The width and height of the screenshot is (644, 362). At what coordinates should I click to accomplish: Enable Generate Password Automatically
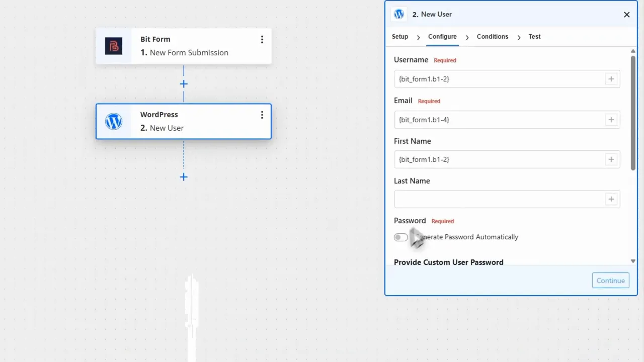click(400, 237)
